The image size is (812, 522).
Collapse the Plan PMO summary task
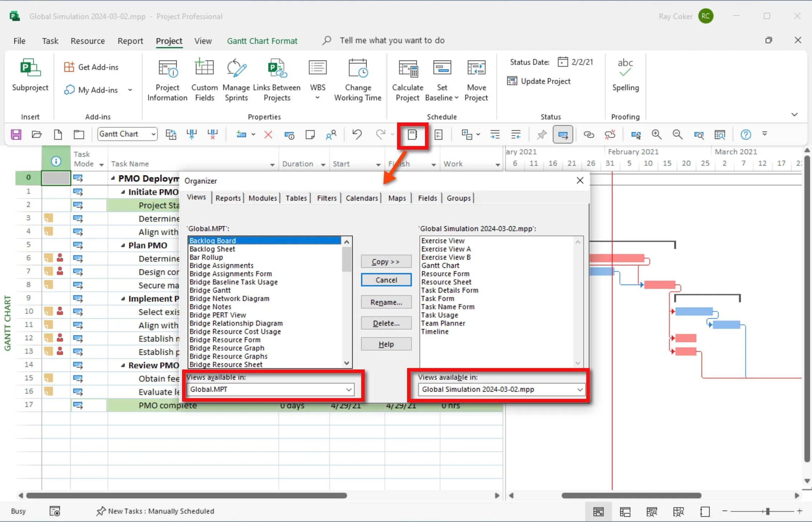point(123,246)
